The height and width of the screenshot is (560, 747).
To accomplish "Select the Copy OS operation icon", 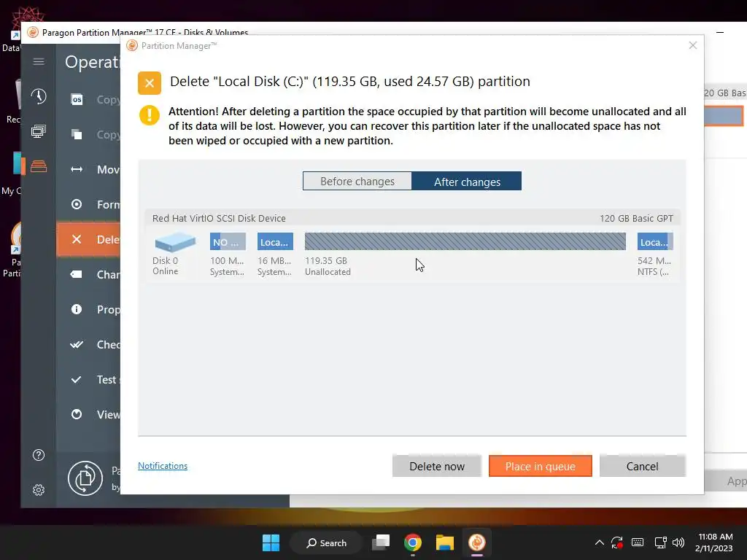I will 77,99.
